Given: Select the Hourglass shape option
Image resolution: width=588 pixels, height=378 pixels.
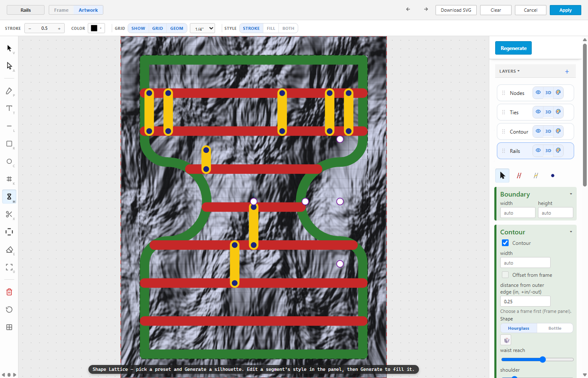Looking at the screenshot, I should pos(519,328).
